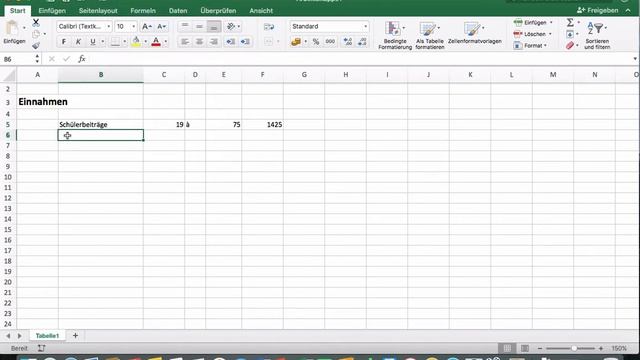Center cell text horizontally
Screen dimensions: 640x360
pos(199,42)
